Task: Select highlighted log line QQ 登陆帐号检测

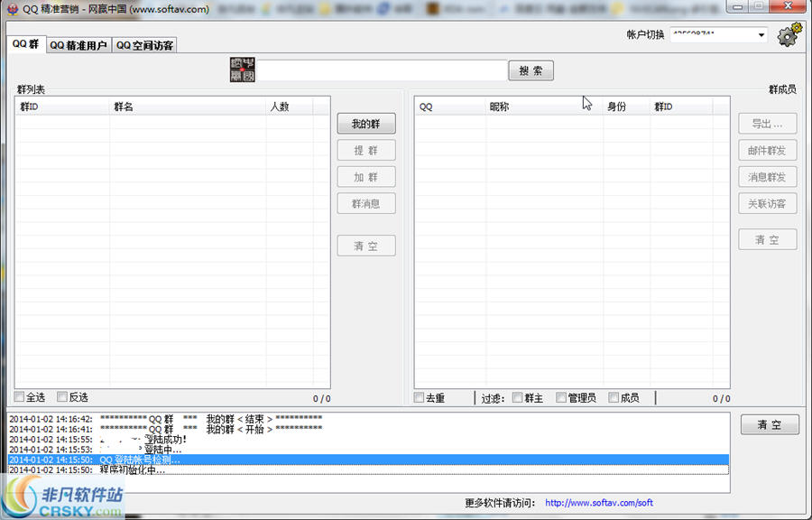Action: coord(368,460)
